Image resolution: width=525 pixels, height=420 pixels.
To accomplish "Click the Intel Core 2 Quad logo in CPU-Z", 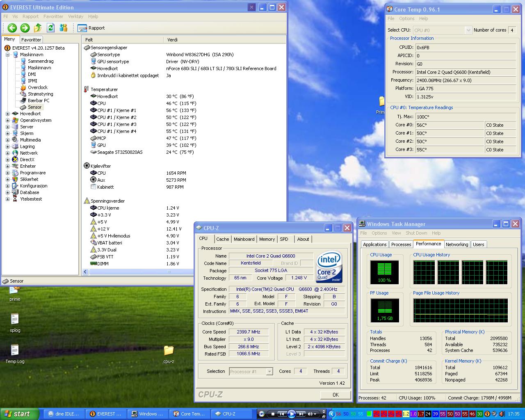I will coord(329,267).
